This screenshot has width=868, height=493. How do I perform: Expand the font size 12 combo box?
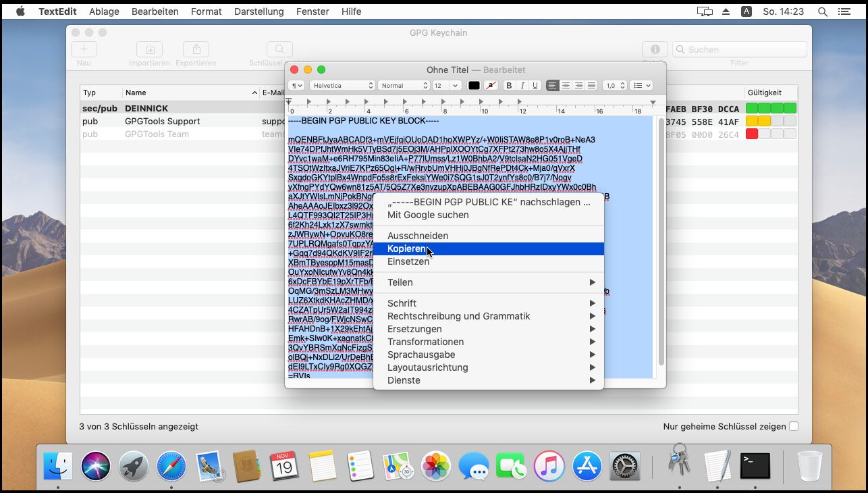(x=456, y=86)
